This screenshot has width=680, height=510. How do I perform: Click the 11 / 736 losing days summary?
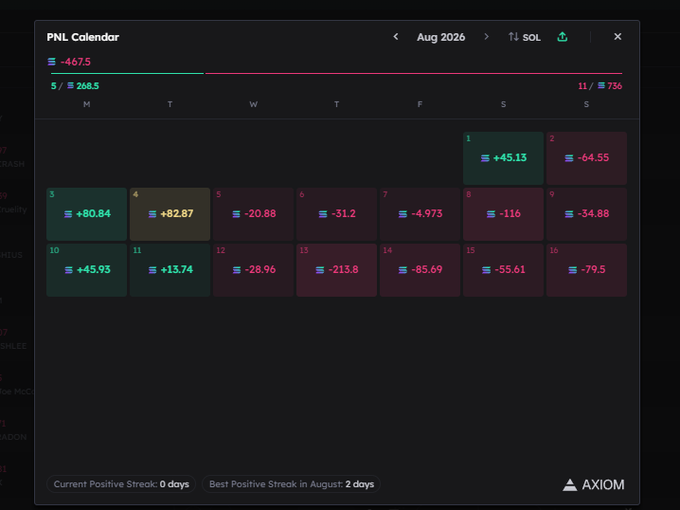tap(600, 86)
